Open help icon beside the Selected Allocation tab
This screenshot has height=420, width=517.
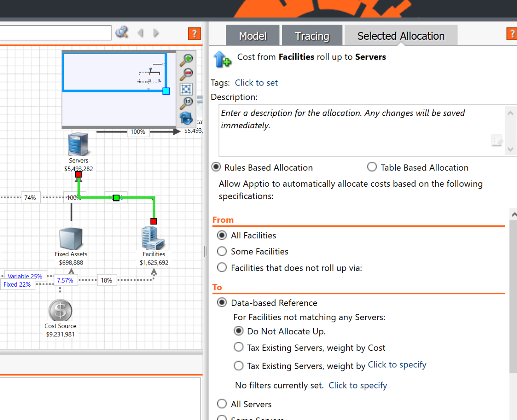click(x=512, y=33)
